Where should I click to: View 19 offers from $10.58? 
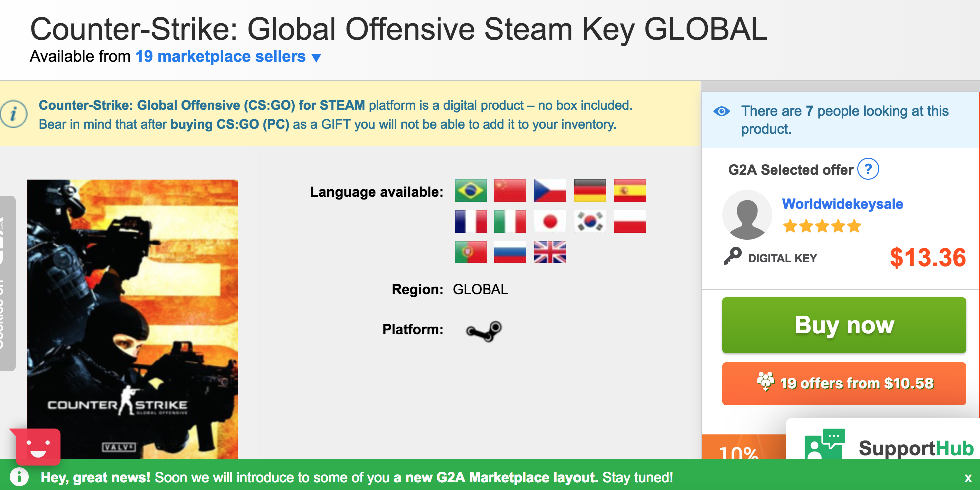(x=844, y=383)
